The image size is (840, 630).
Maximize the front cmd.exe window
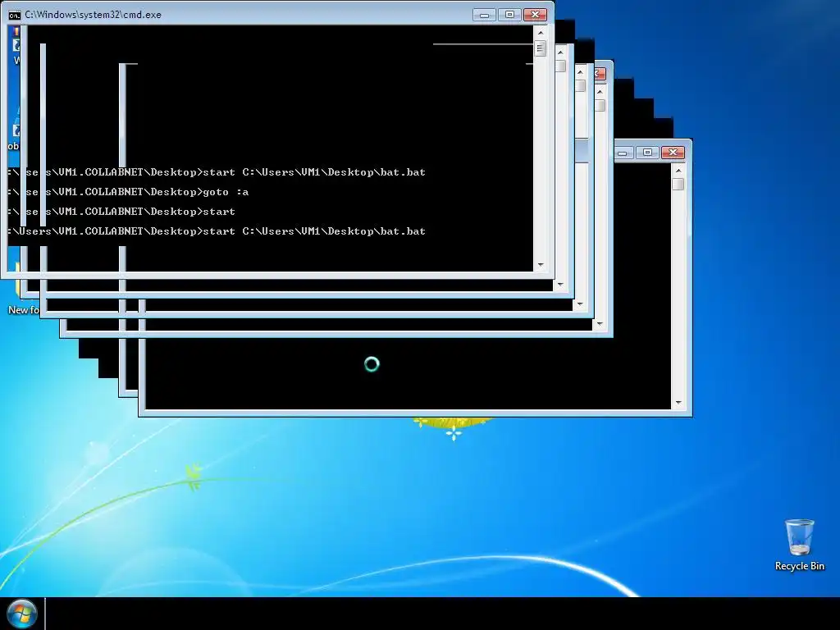point(509,15)
